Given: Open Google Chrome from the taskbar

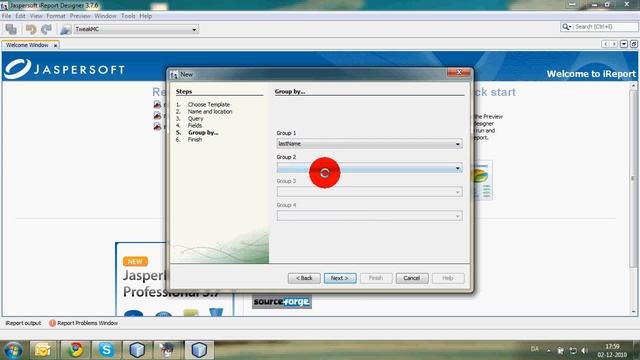Looking at the screenshot, I should pyautogui.click(x=75, y=350).
